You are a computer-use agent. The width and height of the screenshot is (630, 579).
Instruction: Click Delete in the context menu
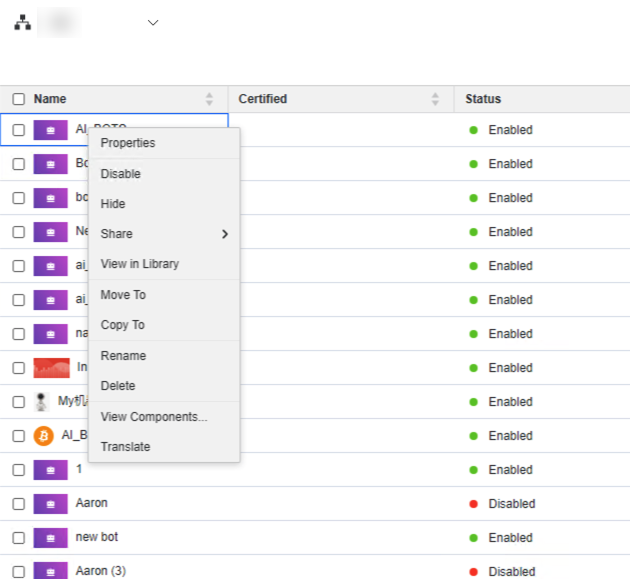coord(118,386)
